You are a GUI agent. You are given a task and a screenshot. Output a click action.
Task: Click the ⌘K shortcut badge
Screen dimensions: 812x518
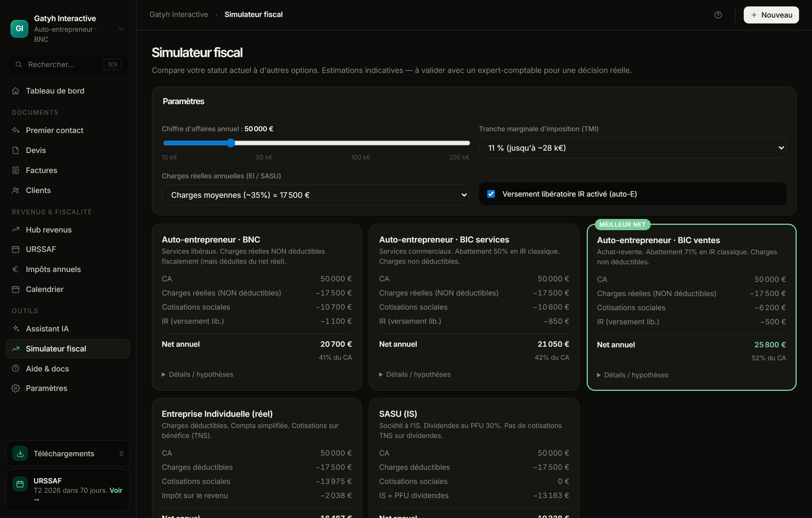point(112,64)
